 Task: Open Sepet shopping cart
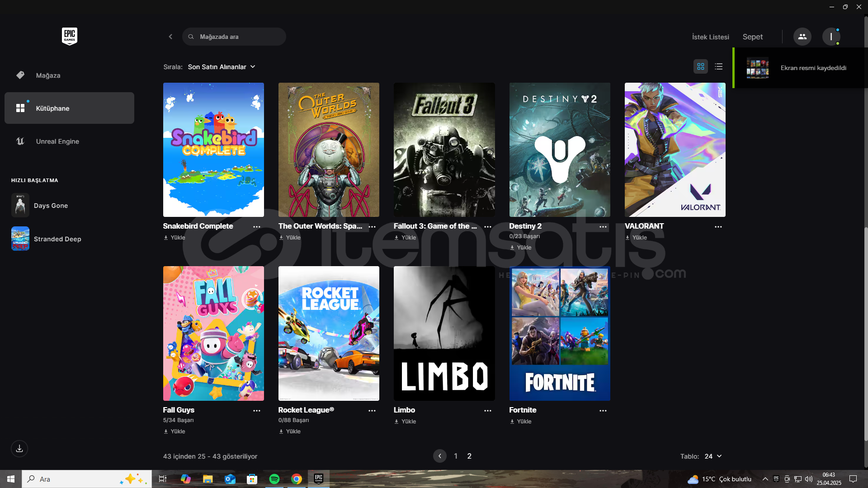[x=752, y=37]
